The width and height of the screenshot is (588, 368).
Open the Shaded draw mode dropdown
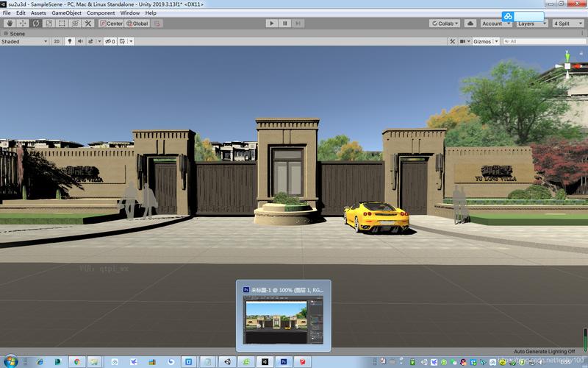pyautogui.click(x=24, y=41)
